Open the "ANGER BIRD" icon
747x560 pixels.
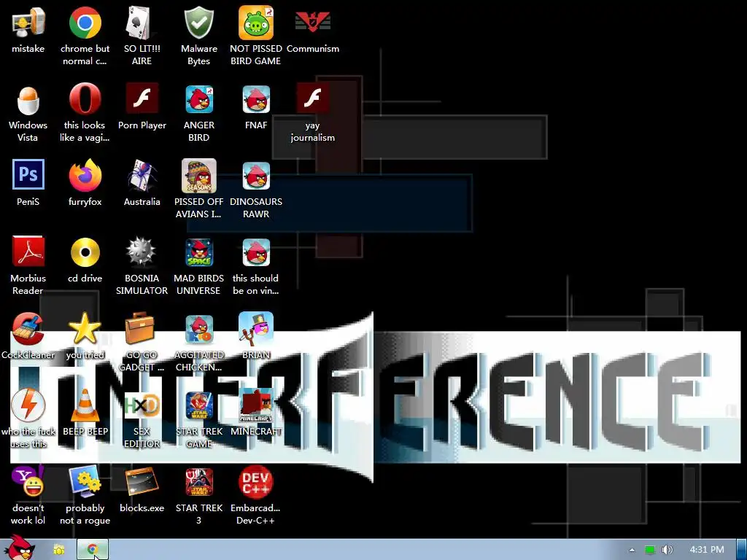[199, 99]
